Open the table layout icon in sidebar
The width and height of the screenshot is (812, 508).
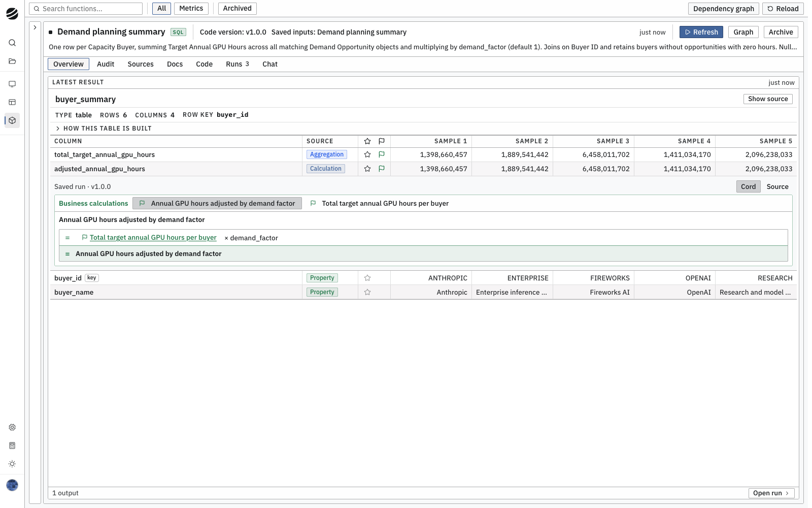click(12, 102)
